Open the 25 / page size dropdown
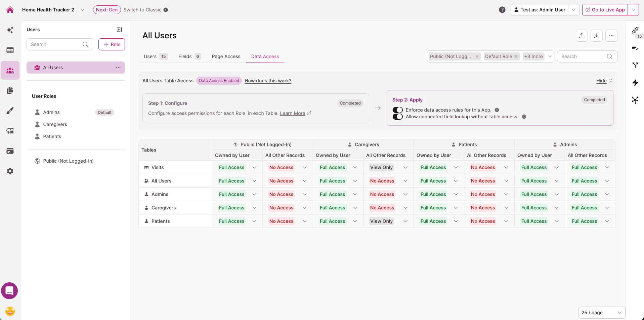The width and height of the screenshot is (644, 320). tap(602, 313)
